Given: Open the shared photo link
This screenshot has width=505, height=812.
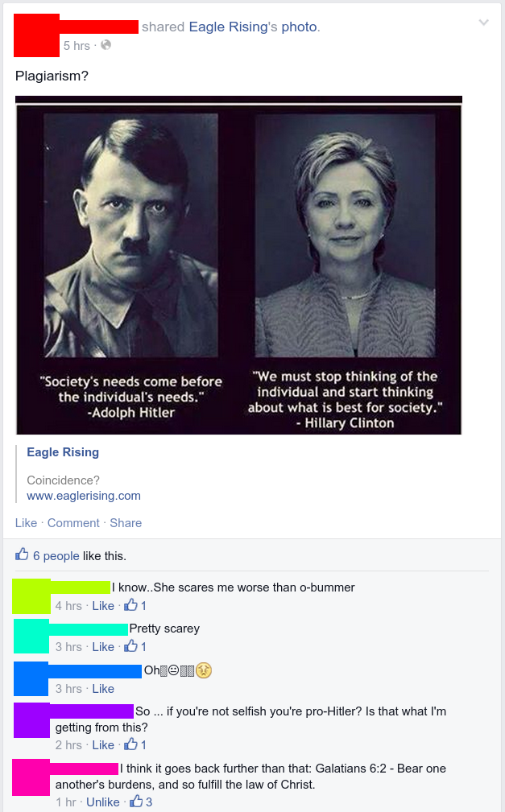Looking at the screenshot, I should coord(299,27).
